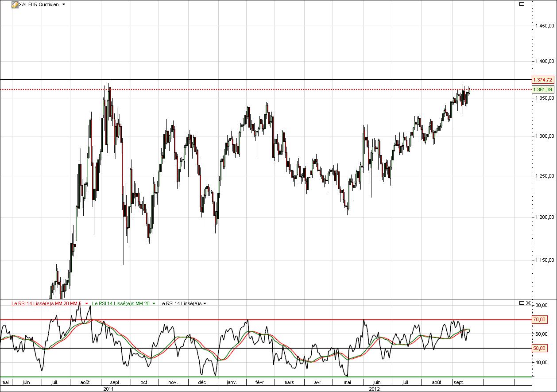Click the green 1.361,39 current price label
This screenshot has height=392, width=557.
click(543, 89)
